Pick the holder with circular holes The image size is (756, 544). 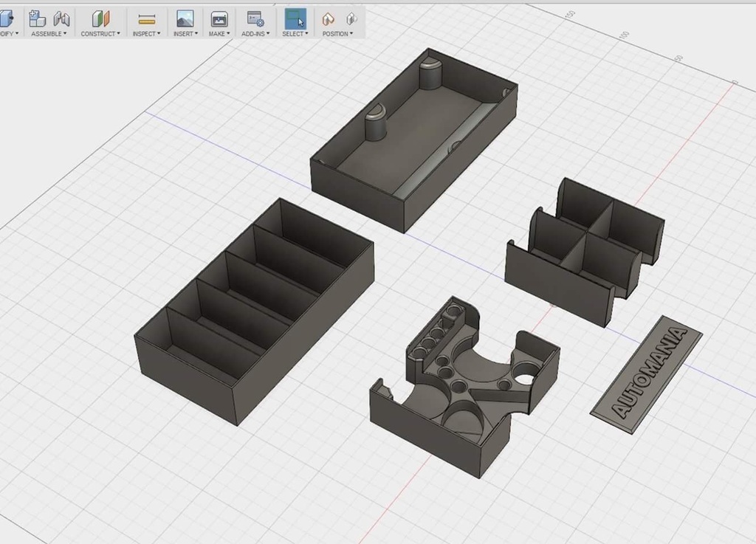[x=465, y=387]
